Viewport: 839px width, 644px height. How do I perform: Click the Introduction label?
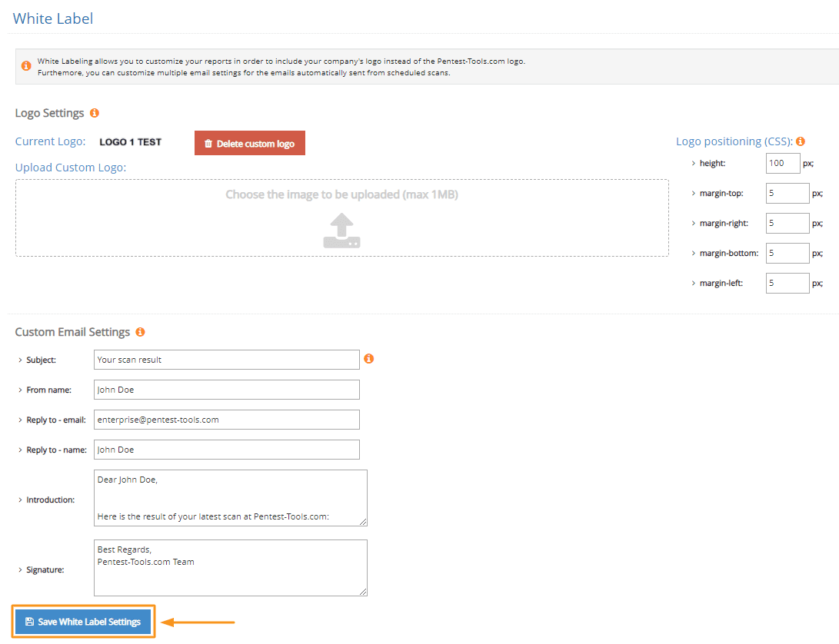tap(50, 500)
